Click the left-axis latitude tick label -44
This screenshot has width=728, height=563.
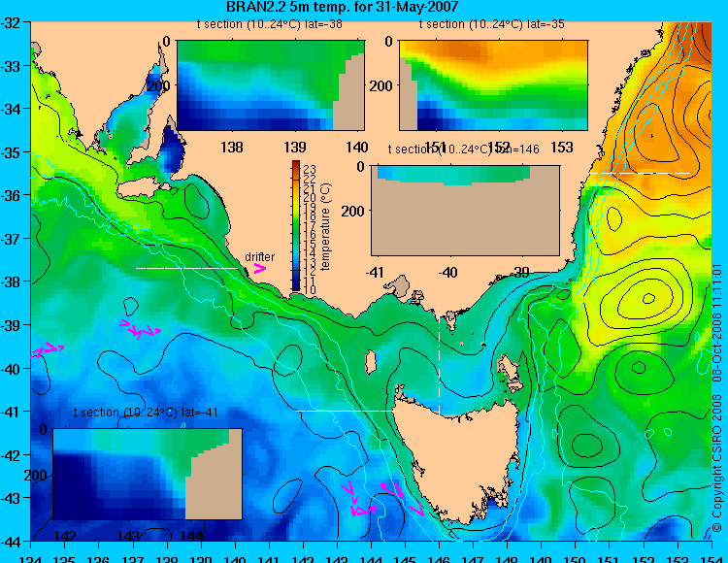click(x=11, y=541)
